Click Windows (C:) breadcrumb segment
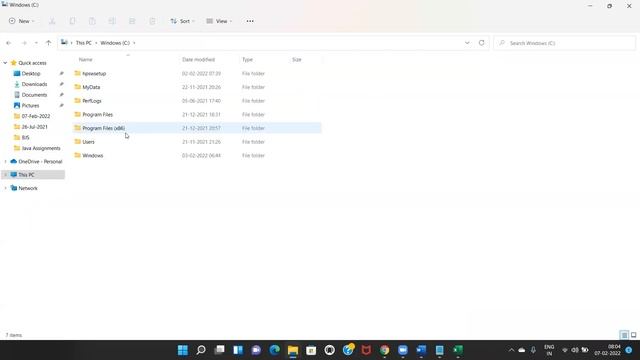Viewport: 640px width, 360px height. (115, 43)
